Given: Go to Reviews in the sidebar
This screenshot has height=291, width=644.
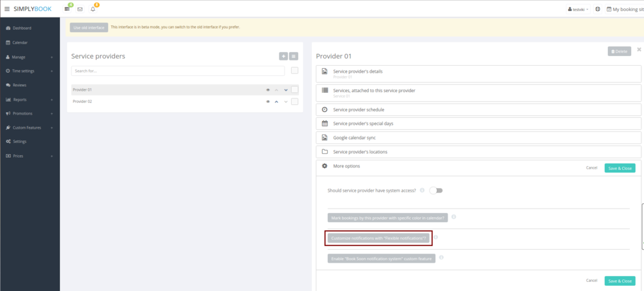Looking at the screenshot, I should [19, 85].
